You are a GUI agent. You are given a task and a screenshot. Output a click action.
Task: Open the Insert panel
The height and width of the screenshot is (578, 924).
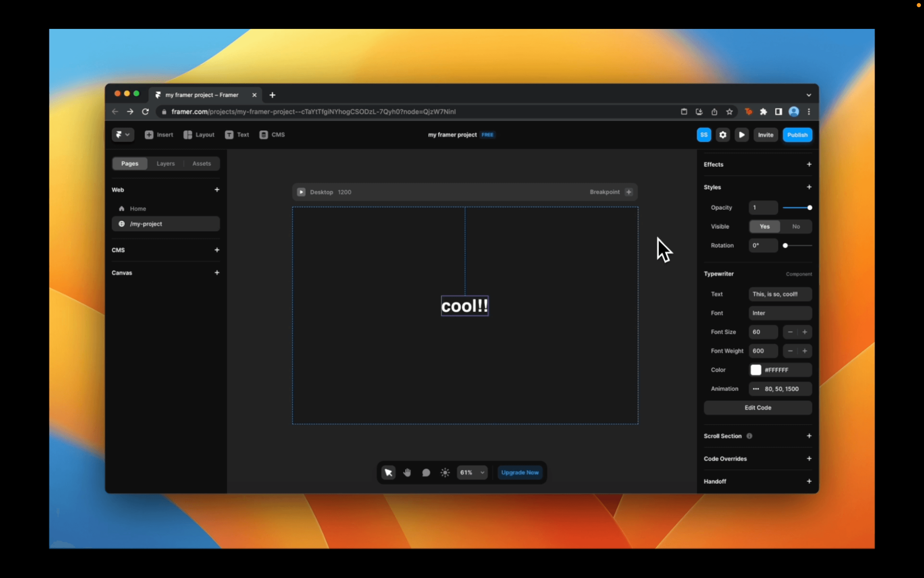point(159,135)
